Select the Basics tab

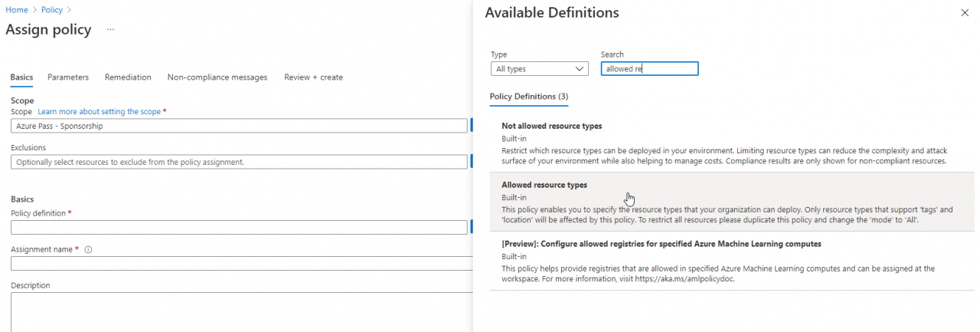coord(21,77)
